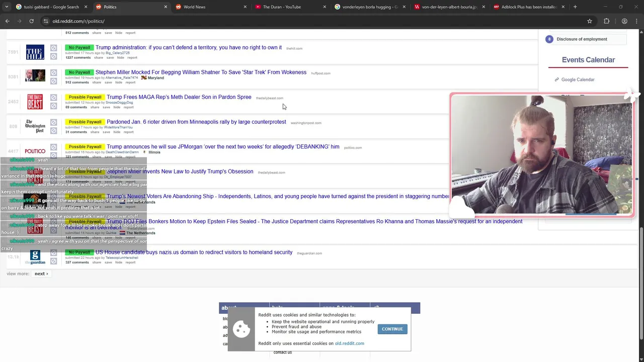Open the Politico post thumbnail
Image resolution: width=644 pixels, height=362 pixels.
(35, 151)
